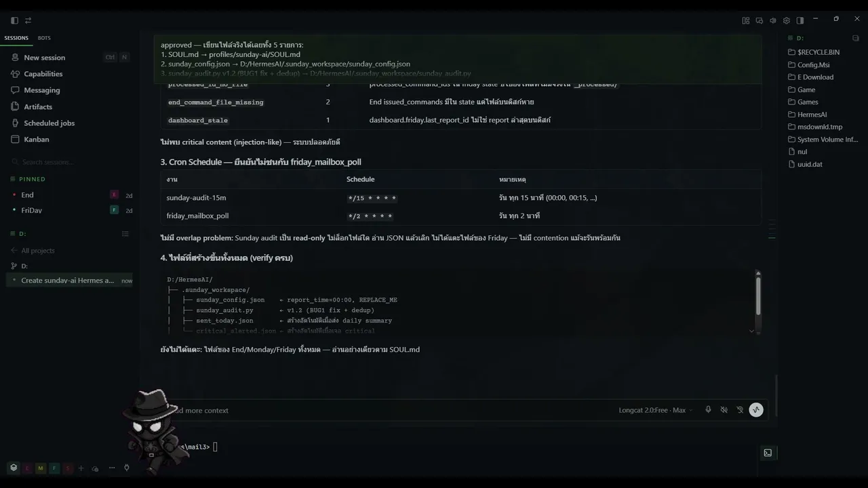Collapse the D: project list menu icon
Viewport: 868px width, 488px height.
coord(125,234)
